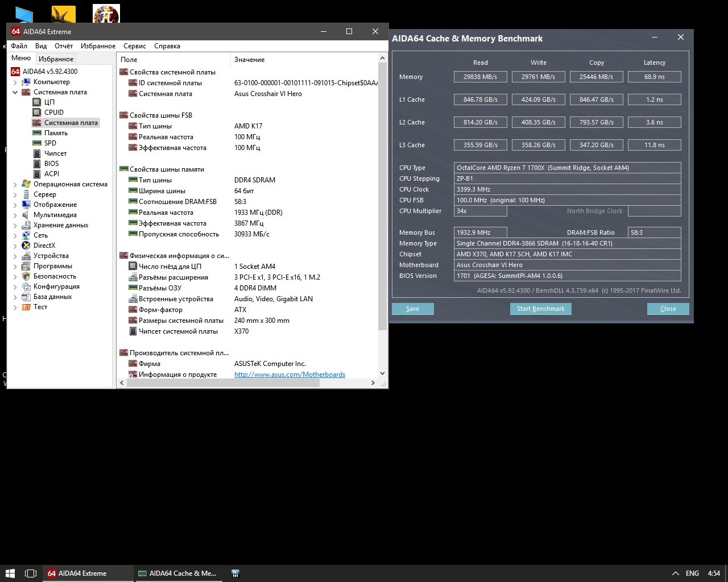Click the Программы icon in tree
728x582 pixels.
(x=26, y=266)
